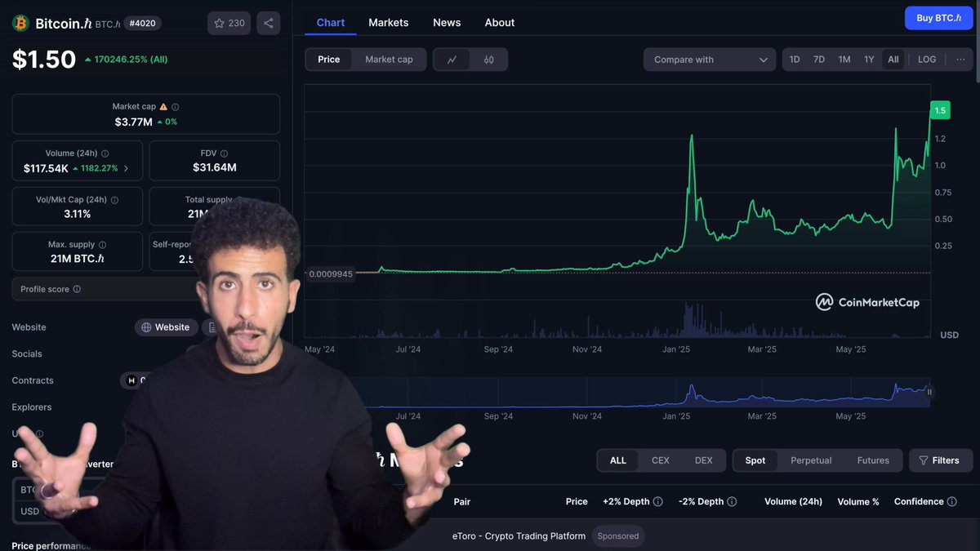Open the Market cap info icon
980x551 pixels.
click(x=176, y=107)
